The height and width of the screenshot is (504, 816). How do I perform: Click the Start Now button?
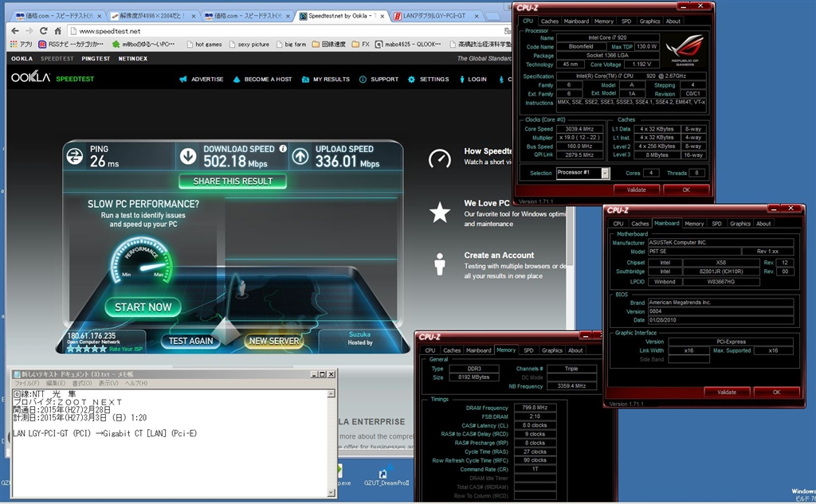tap(143, 307)
